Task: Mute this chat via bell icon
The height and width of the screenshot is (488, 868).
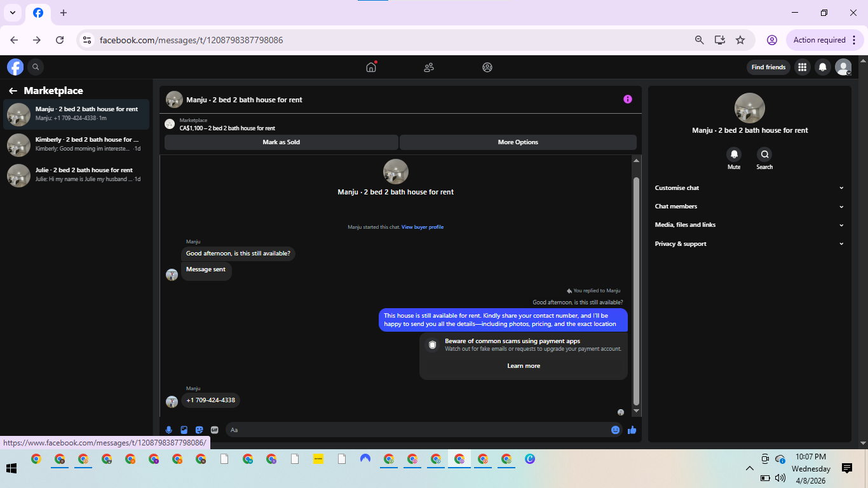Action: click(734, 154)
